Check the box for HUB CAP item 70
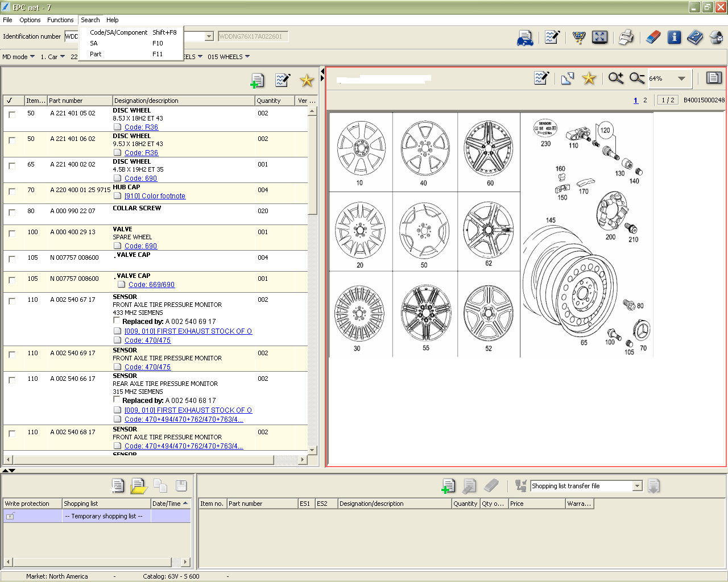Screen dimensions: 728x582 coord(12,192)
